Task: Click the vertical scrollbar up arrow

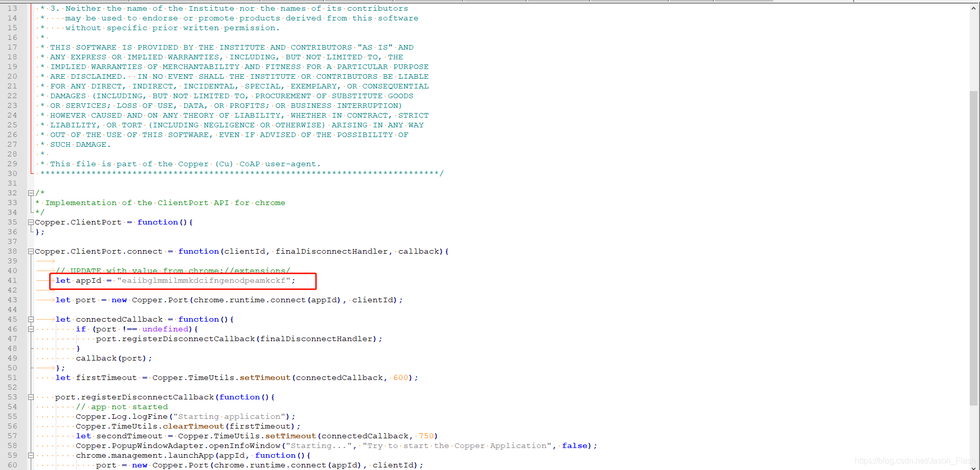Action: tap(974, 9)
